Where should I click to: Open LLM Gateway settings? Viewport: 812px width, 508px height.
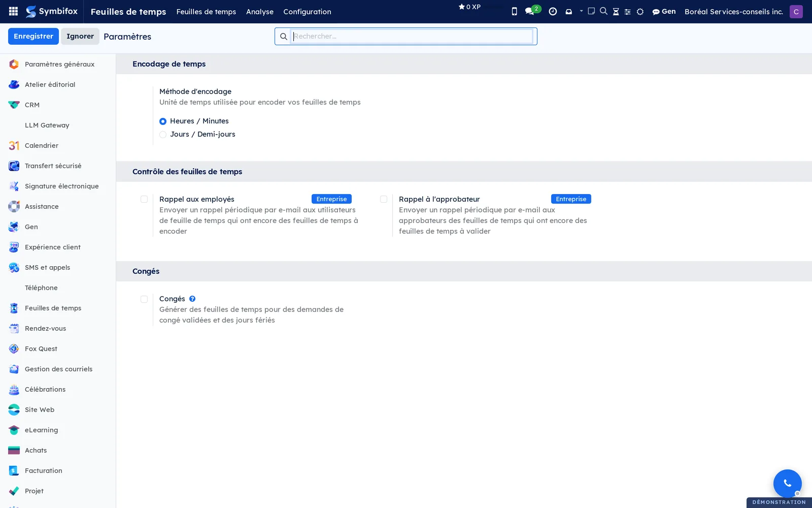(58, 125)
